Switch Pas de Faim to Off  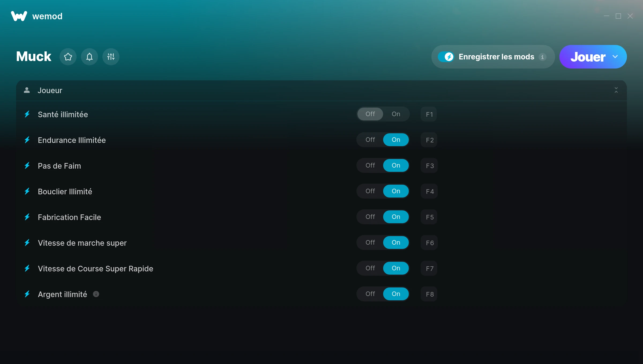[370, 165]
